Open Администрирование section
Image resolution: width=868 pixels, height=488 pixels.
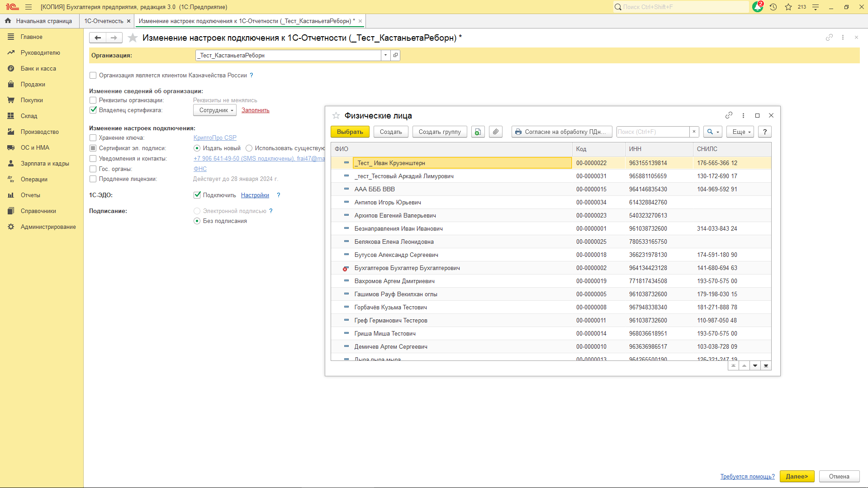(x=48, y=227)
